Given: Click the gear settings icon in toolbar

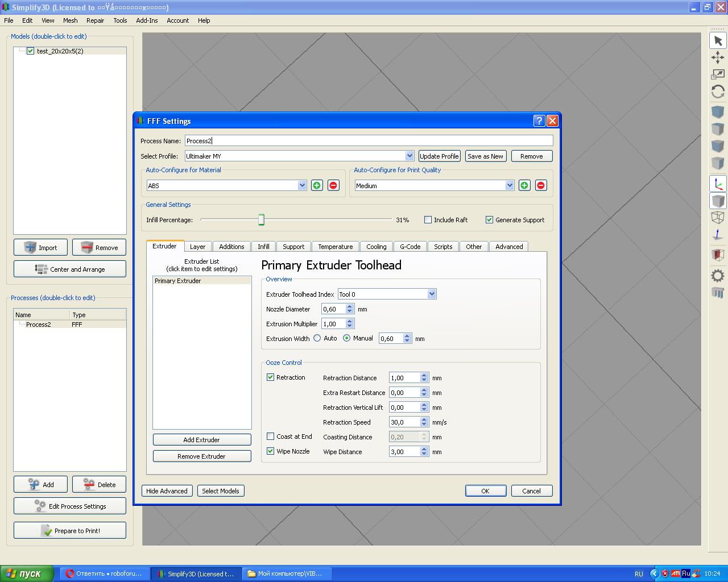Looking at the screenshot, I should tap(718, 276).
